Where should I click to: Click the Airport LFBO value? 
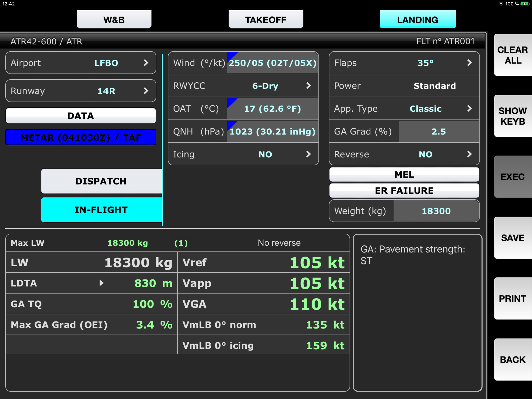[106, 63]
